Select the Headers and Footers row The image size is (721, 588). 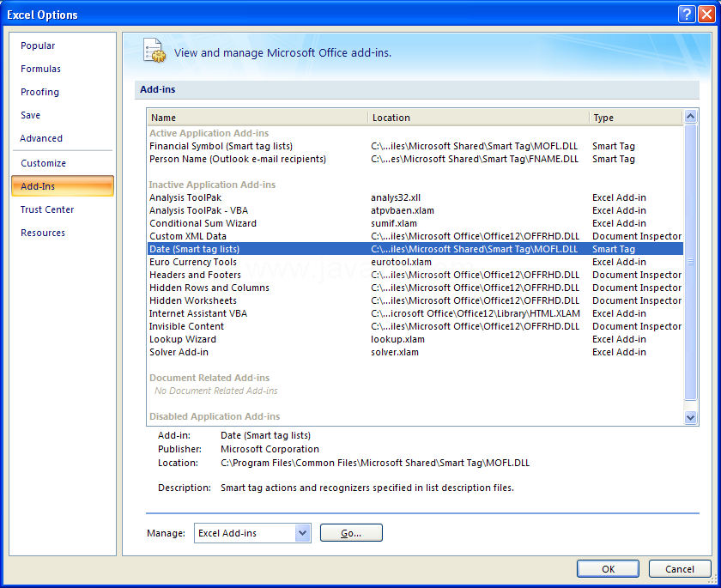coord(415,275)
